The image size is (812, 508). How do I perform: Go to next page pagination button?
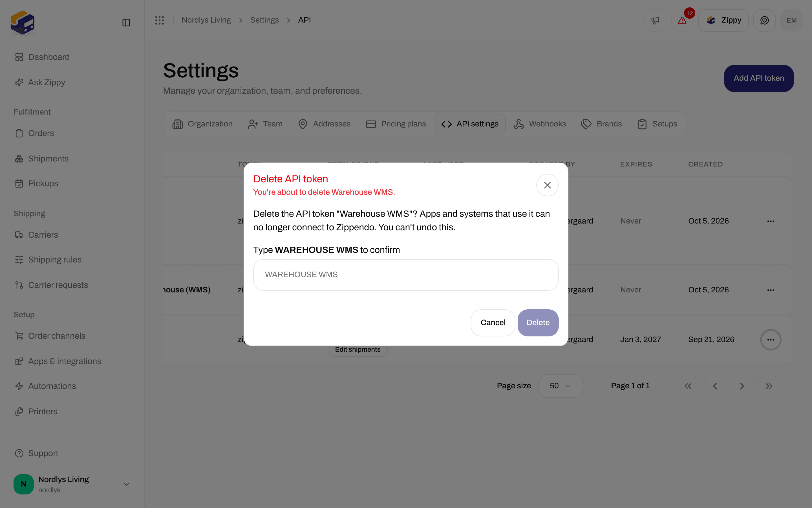click(742, 386)
